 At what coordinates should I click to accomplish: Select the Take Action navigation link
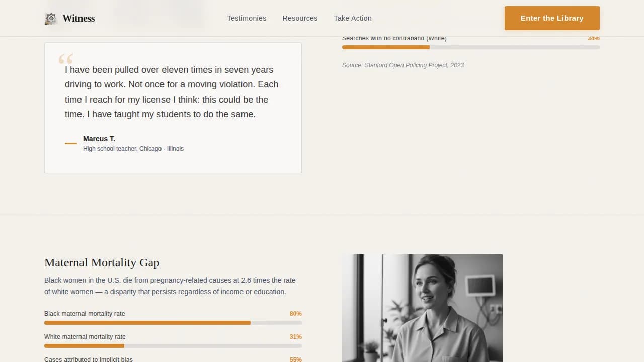coord(352,18)
